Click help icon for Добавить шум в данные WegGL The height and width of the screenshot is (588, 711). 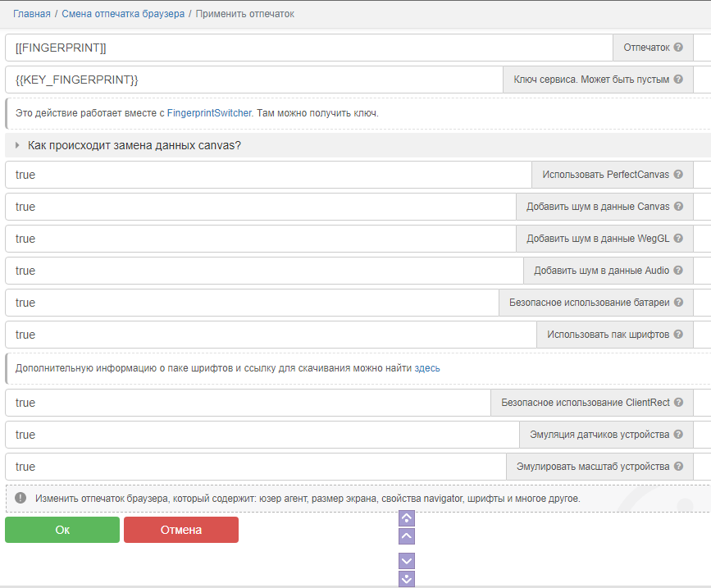(x=678, y=239)
